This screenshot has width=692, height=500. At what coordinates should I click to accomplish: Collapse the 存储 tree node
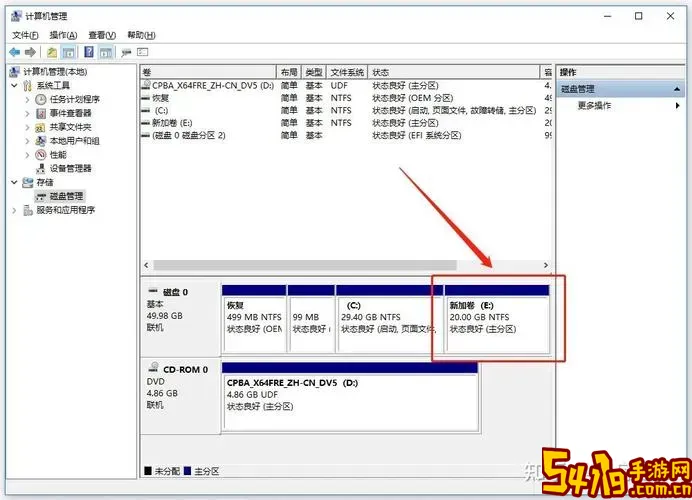(14, 182)
